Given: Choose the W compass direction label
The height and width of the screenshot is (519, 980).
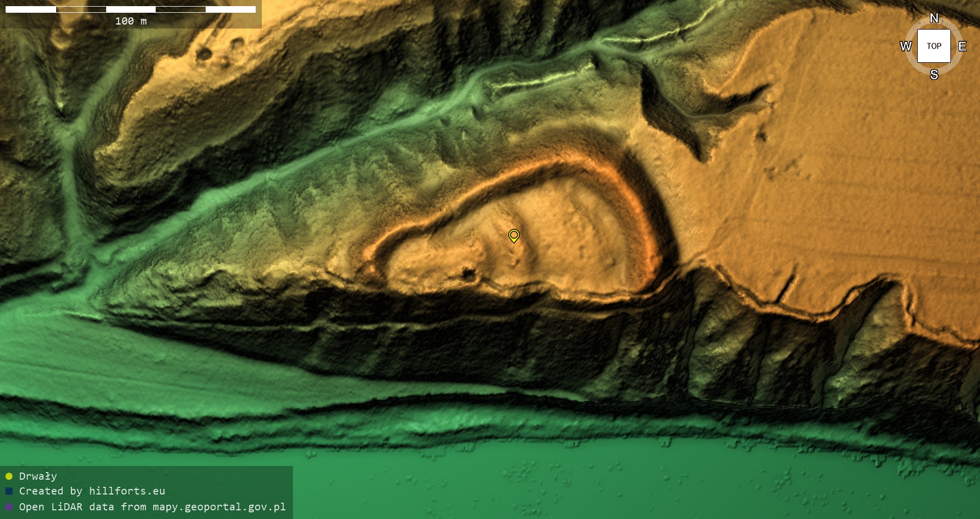Looking at the screenshot, I should tap(905, 46).
